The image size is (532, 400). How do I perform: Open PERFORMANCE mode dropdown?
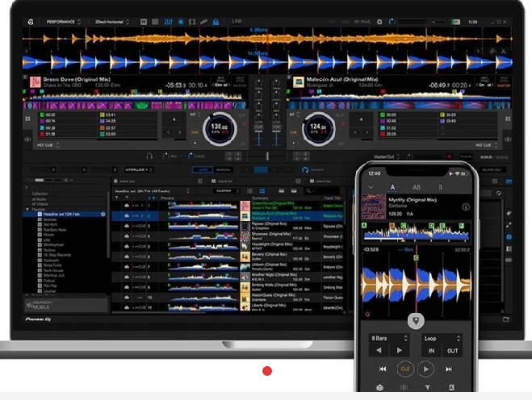click(64, 22)
